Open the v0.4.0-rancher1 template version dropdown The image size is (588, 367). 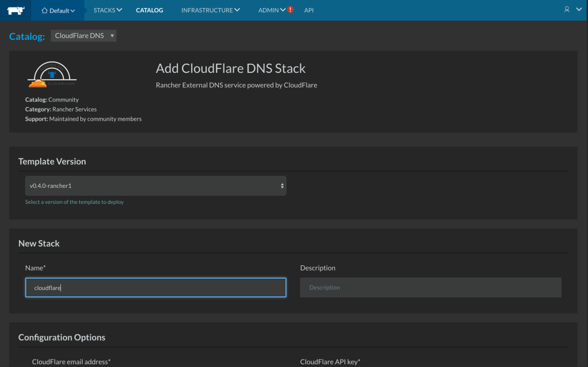[156, 186]
